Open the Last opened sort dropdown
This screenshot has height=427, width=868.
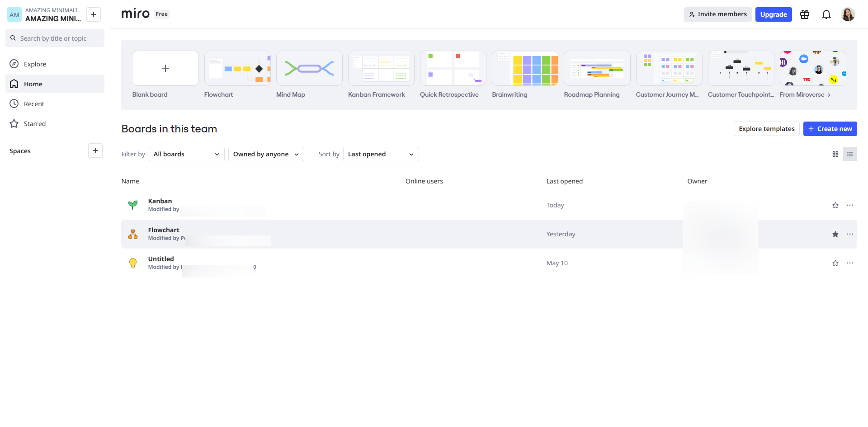(381, 154)
